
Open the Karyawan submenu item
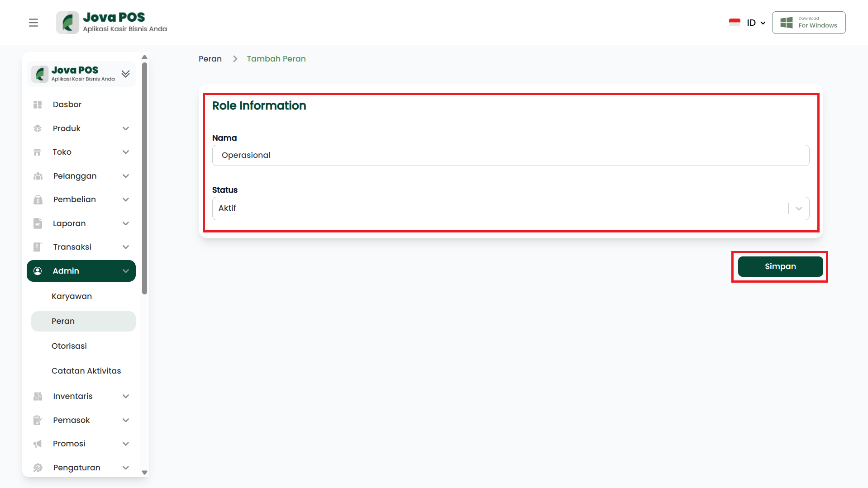coord(72,297)
